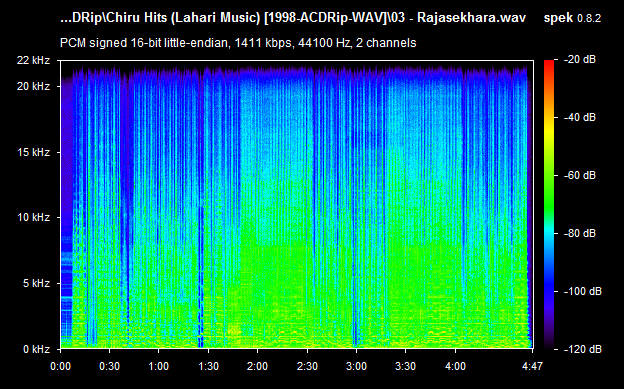Click the 5 kHz frequency label

pos(36,283)
